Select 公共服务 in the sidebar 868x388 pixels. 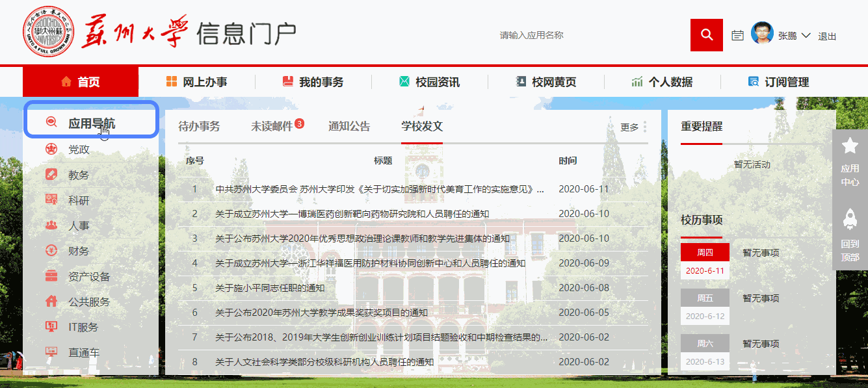click(89, 302)
